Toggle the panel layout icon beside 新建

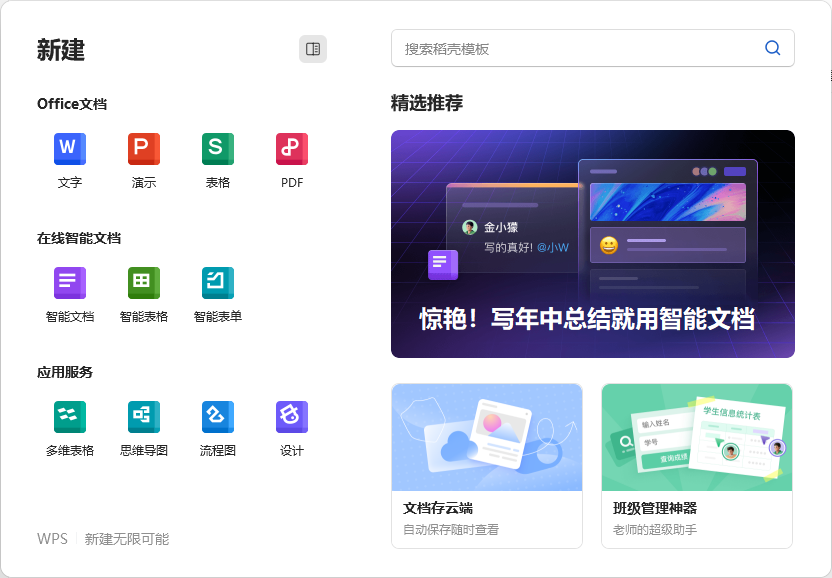313,48
